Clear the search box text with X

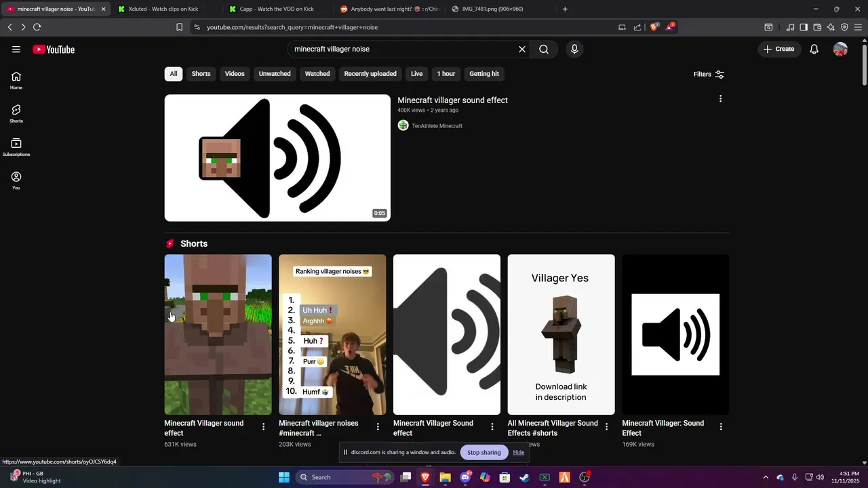522,49
